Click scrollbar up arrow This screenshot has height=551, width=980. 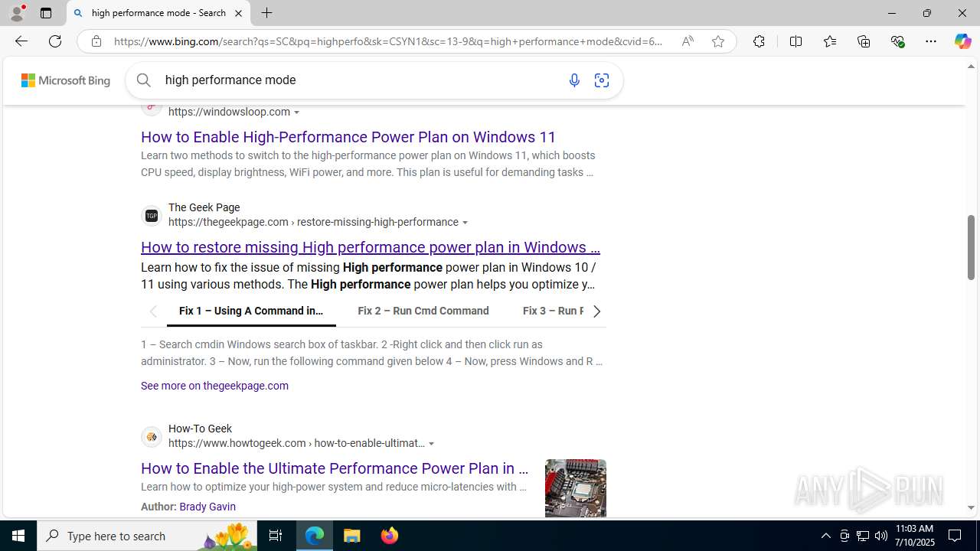pos(972,67)
